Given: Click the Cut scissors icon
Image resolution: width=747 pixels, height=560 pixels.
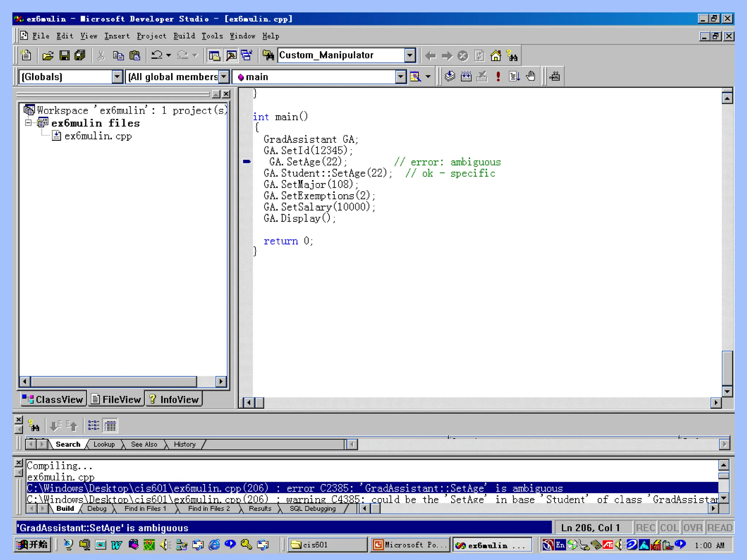Looking at the screenshot, I should tap(101, 55).
